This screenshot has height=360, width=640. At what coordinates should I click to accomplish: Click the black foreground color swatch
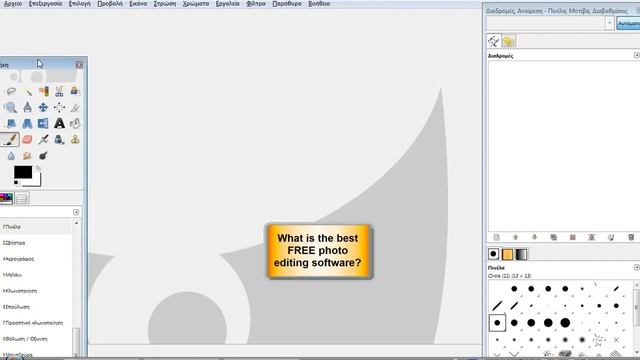pyautogui.click(x=23, y=172)
